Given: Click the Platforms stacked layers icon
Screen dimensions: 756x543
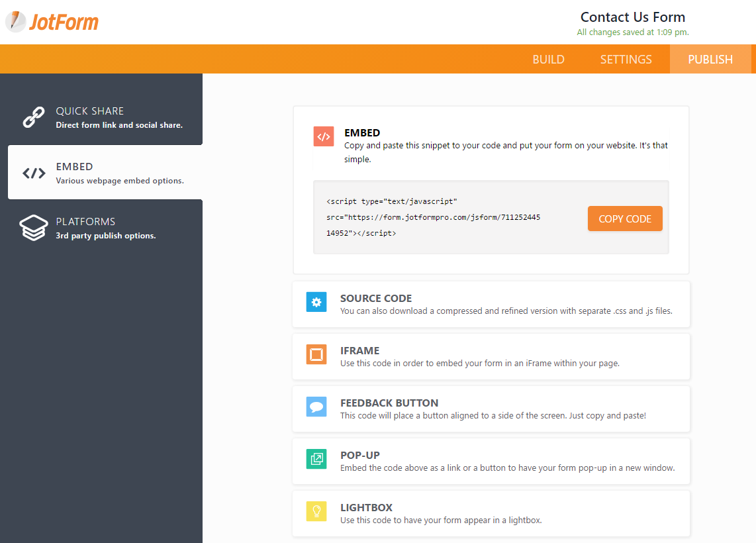Looking at the screenshot, I should coord(34,228).
